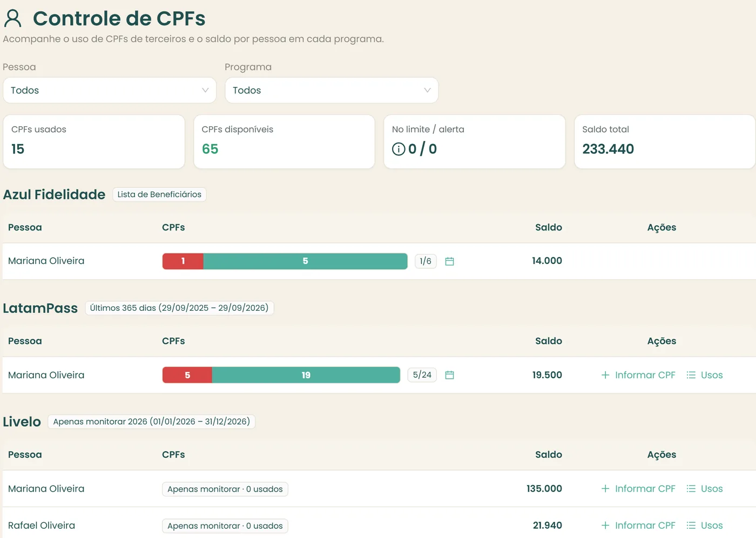Click saldo value 14.000
This screenshot has width=756, height=538.
pos(547,261)
